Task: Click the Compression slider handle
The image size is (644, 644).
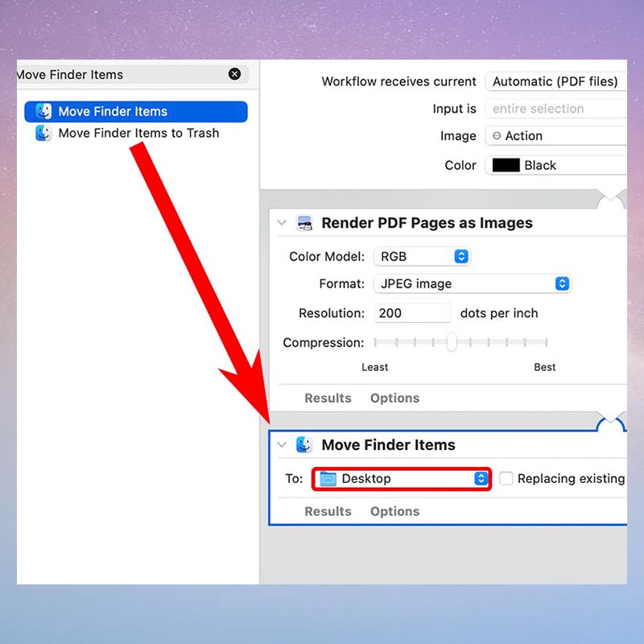Action: tap(452, 341)
